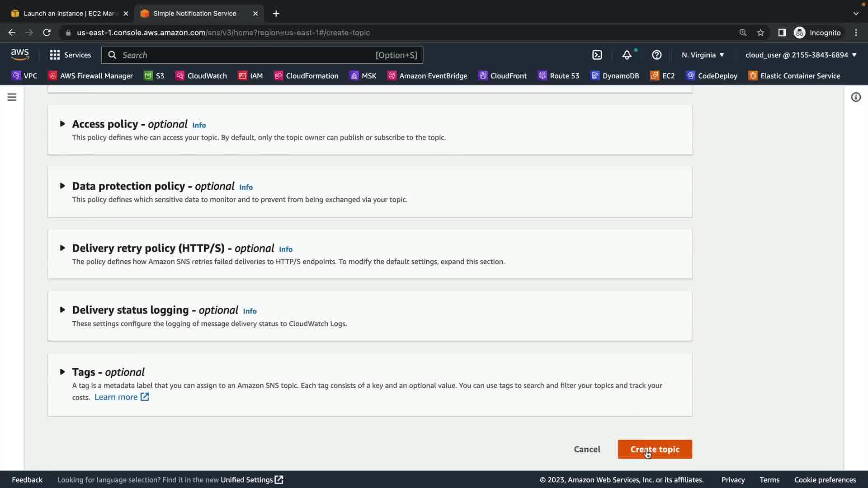868x488 pixels.
Task: Open the Services grid menu
Action: click(70, 55)
